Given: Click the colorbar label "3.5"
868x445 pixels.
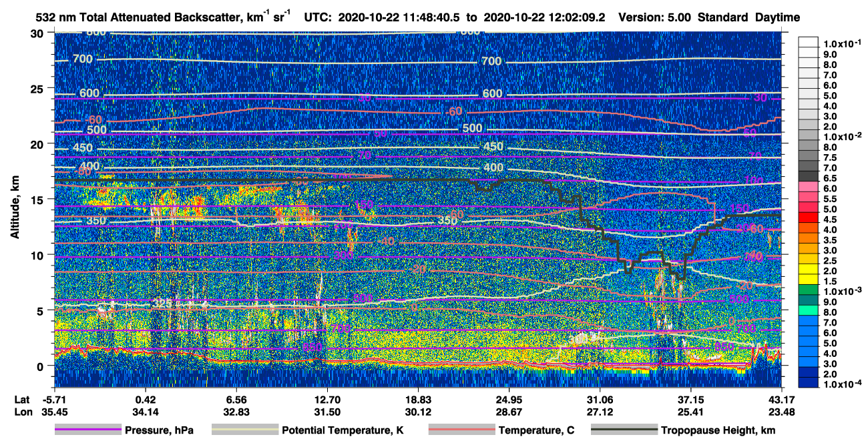Looking at the screenshot, I should (x=830, y=240).
